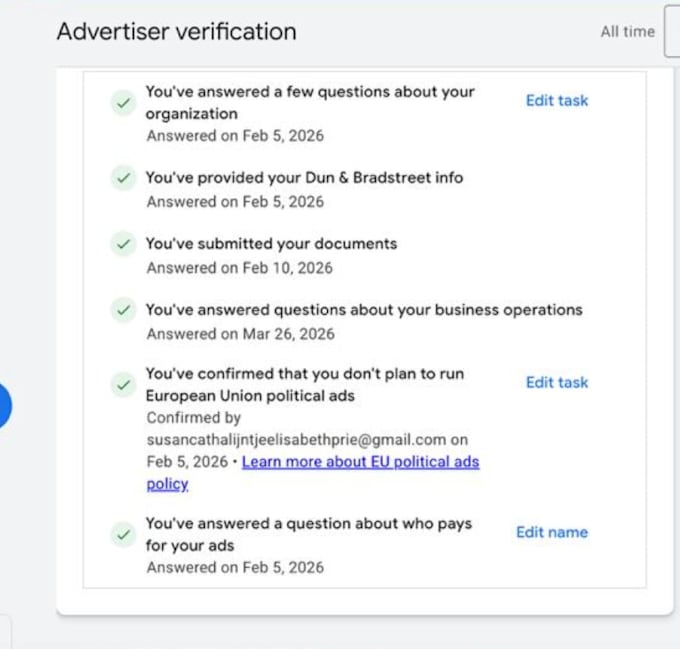Select text 'You've answered a few questions about your organization'
The height and width of the screenshot is (649, 680).
[x=310, y=103]
